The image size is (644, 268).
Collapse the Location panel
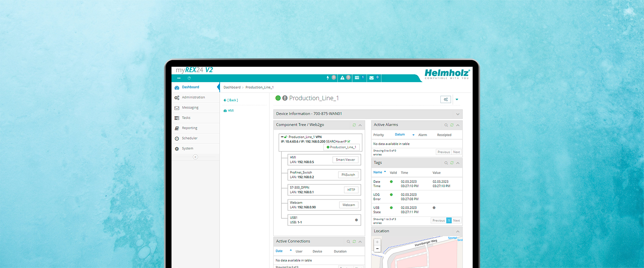coord(458,231)
